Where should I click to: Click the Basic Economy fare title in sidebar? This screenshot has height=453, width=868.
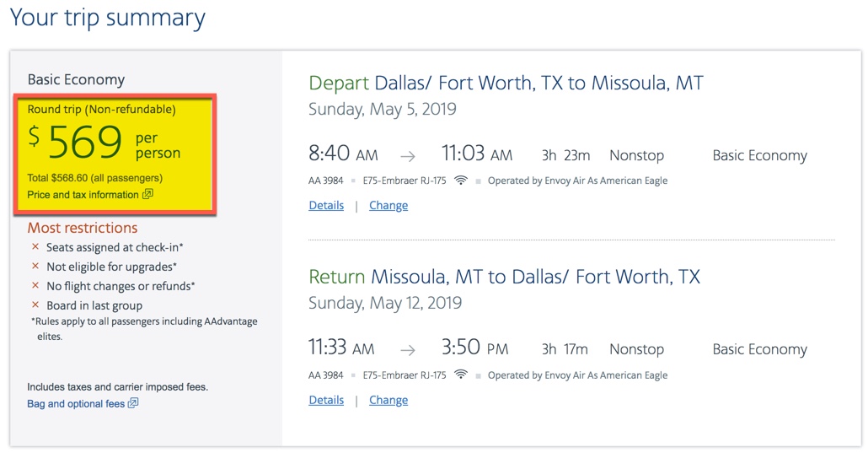pyautogui.click(x=76, y=79)
